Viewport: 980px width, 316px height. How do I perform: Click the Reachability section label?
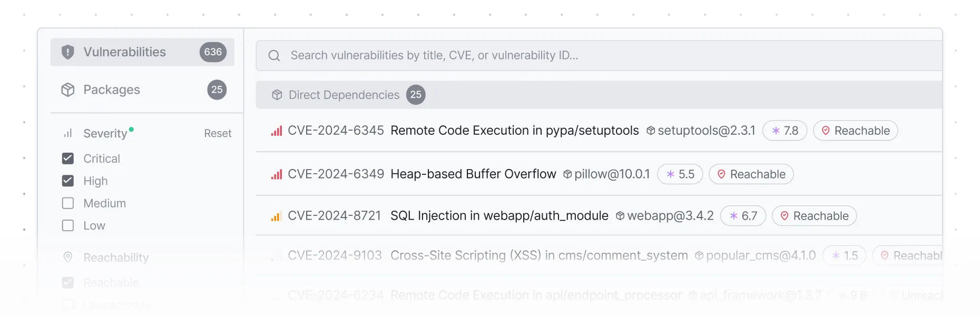116,258
